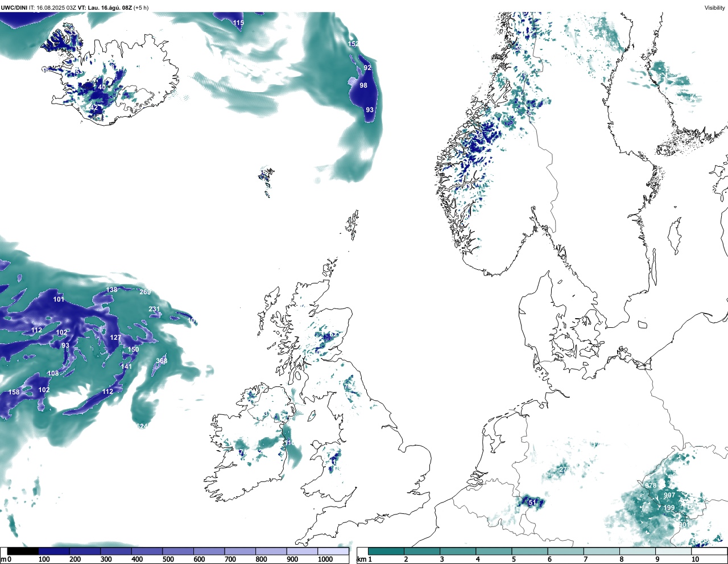
Task: Click the '269' visibility value over the Atlantic
Action: pyautogui.click(x=145, y=292)
